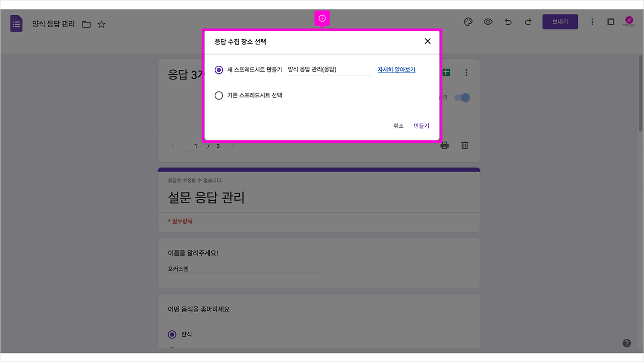This screenshot has height=362, width=644.
Task: Open the Google Forms home logo
Action: [16, 23]
